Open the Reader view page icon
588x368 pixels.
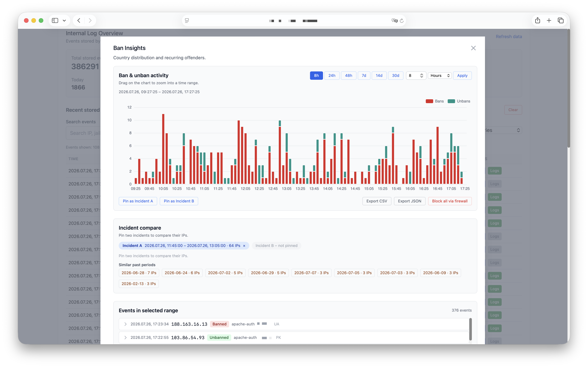[x=187, y=21]
